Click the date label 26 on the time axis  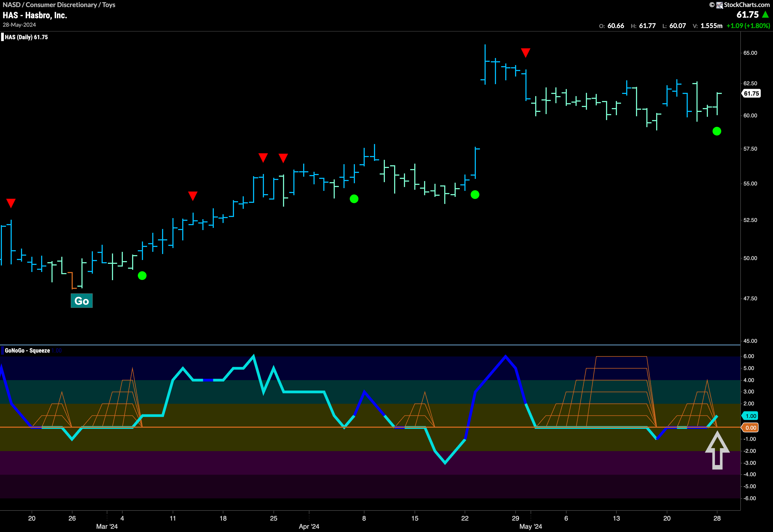(72, 518)
